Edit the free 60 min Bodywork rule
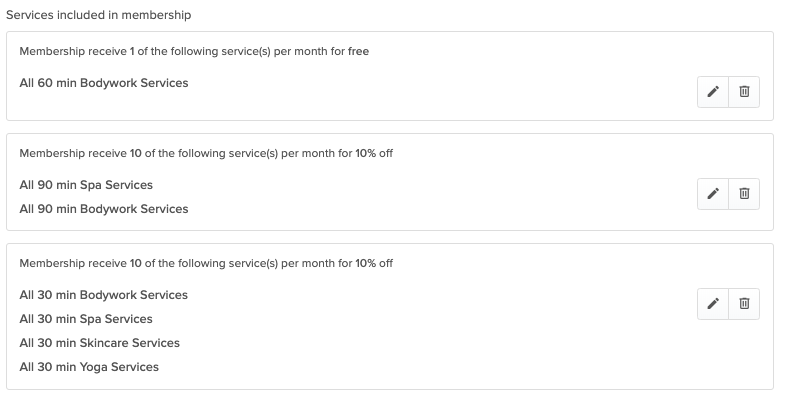This screenshot has height=406, width=785. [x=713, y=92]
